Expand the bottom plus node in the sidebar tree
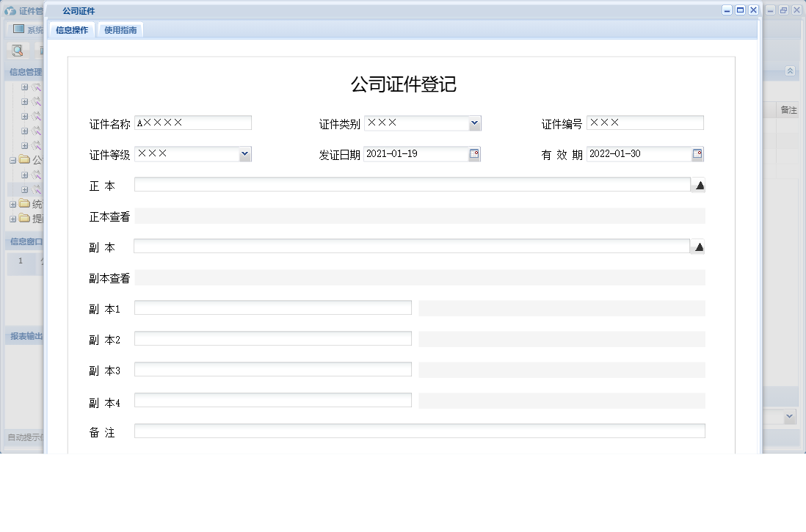The image size is (806, 532). coord(12,219)
